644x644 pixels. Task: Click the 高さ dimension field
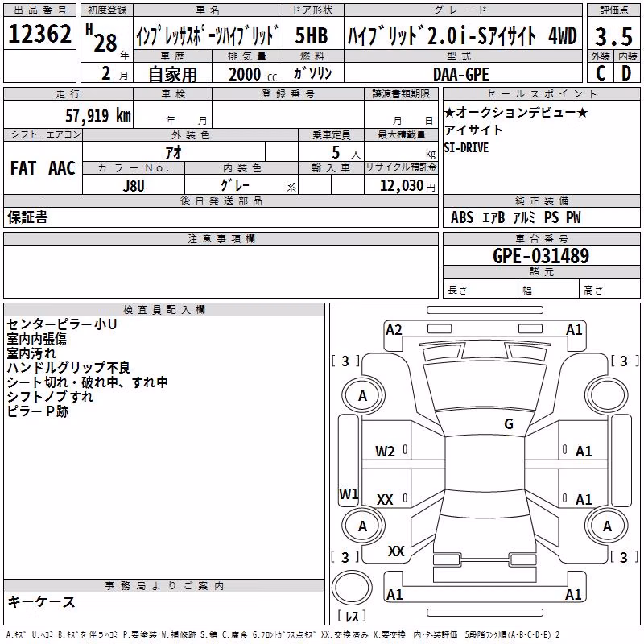click(610, 290)
